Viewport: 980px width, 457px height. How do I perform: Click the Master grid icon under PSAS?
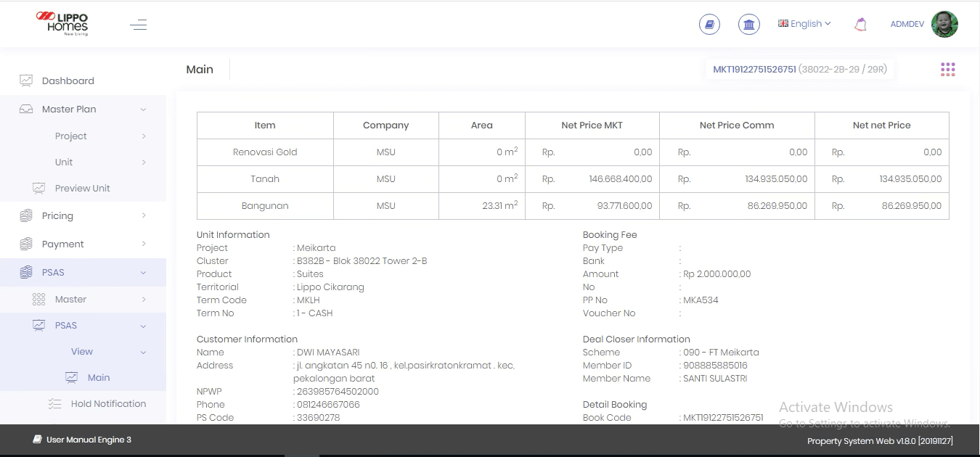[x=39, y=299]
